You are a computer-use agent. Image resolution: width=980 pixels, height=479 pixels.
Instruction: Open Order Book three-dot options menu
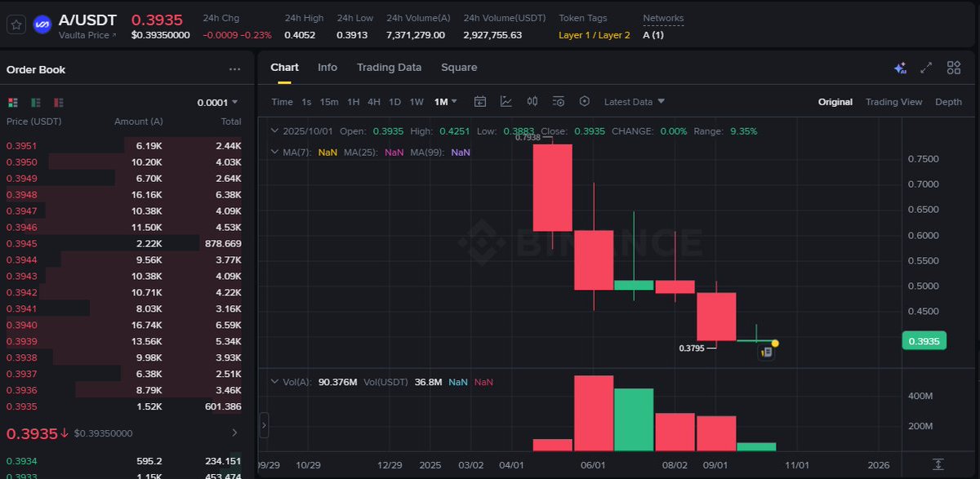235,69
